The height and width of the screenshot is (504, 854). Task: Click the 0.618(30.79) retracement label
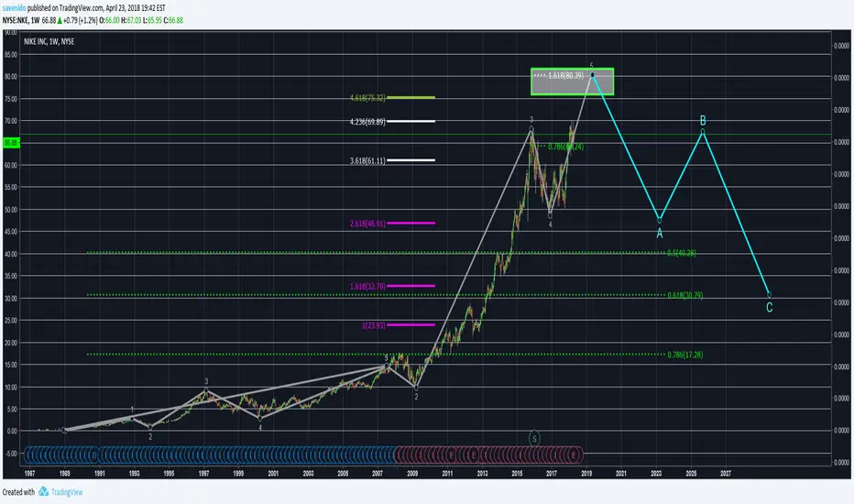coord(685,295)
